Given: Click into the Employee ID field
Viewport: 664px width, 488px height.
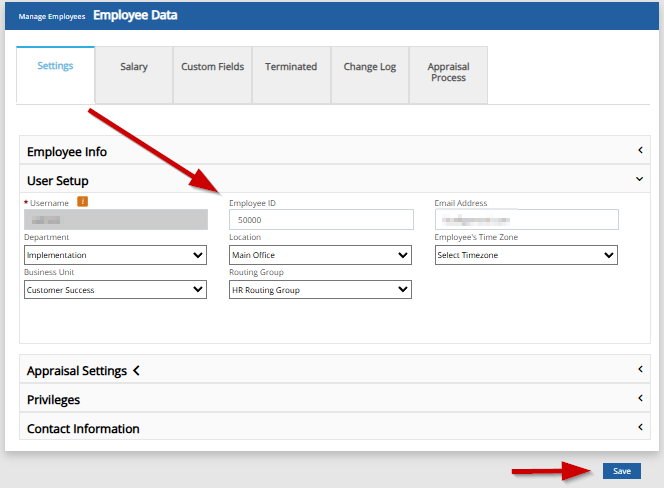Looking at the screenshot, I should pyautogui.click(x=320, y=220).
